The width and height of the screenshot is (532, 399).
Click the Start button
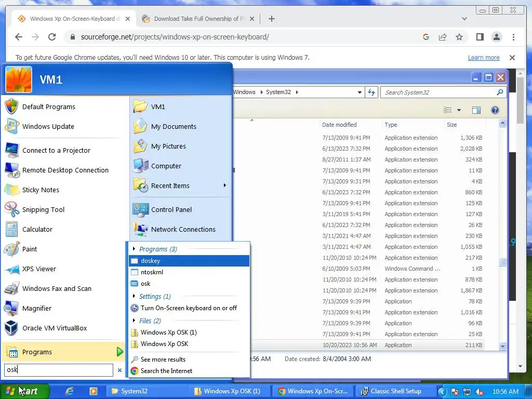24,391
